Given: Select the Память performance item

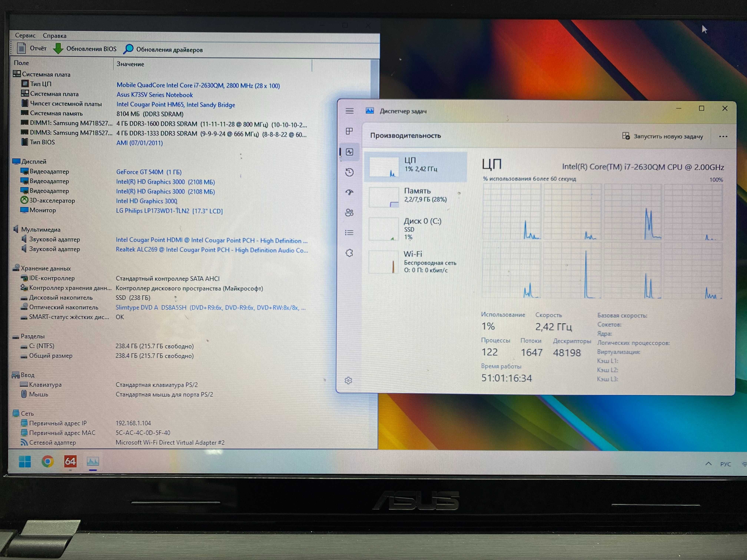Looking at the screenshot, I should click(416, 197).
